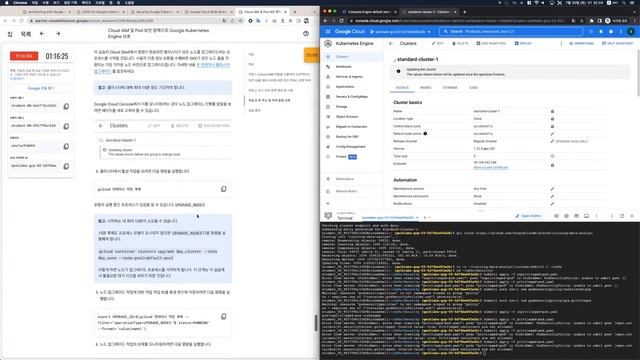
Task: Close the Cloud Shell panel
Action: 632,216
